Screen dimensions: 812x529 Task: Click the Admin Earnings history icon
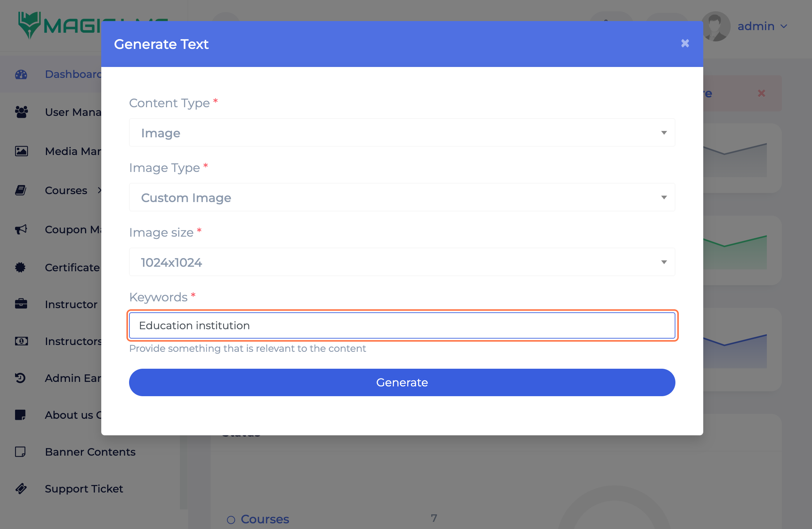pos(20,378)
